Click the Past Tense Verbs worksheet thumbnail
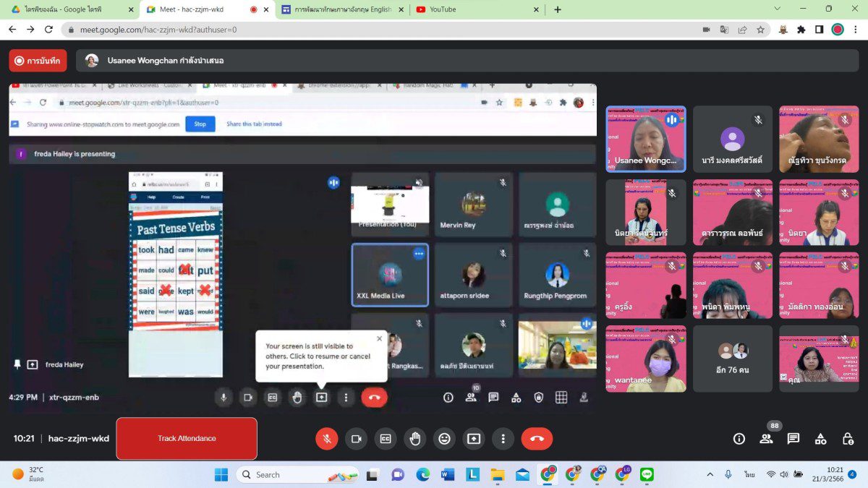 click(176, 274)
